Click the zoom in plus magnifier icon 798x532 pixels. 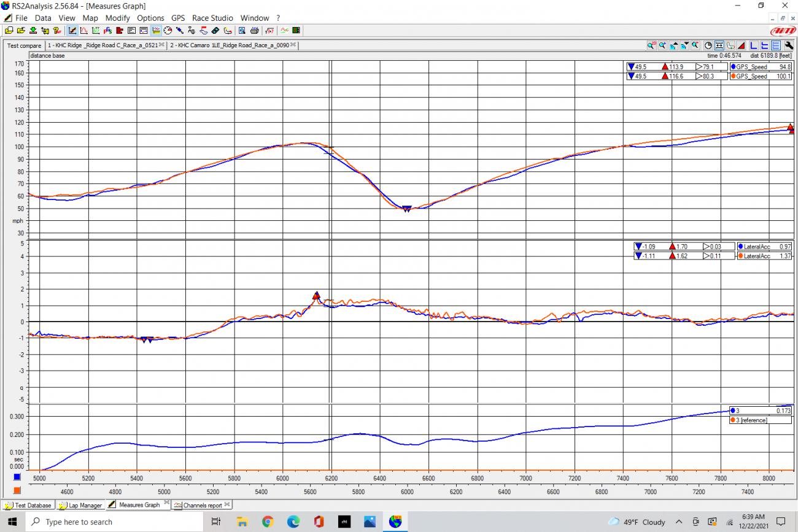tap(662, 45)
